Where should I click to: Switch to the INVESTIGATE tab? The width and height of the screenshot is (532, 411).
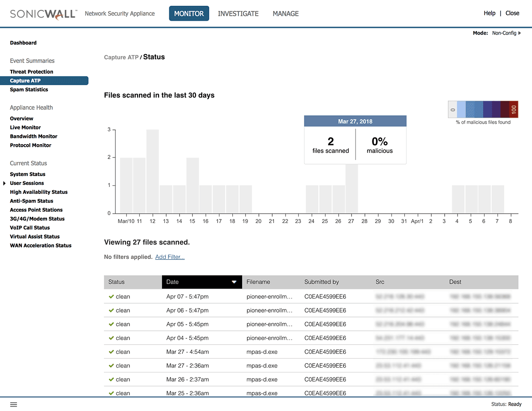(238, 14)
